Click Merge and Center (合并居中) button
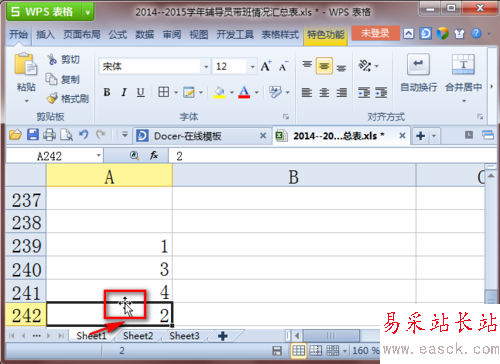This screenshot has width=500, height=364. tap(463, 73)
